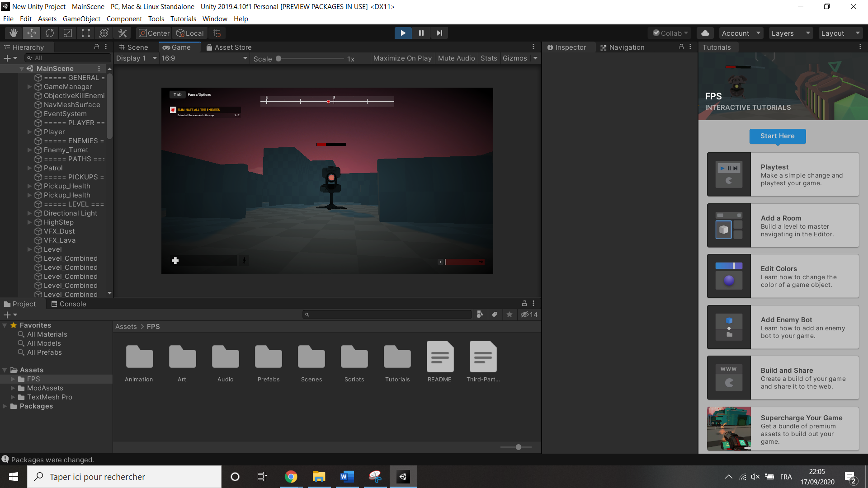Open the Add a Room tutorial

(783, 225)
